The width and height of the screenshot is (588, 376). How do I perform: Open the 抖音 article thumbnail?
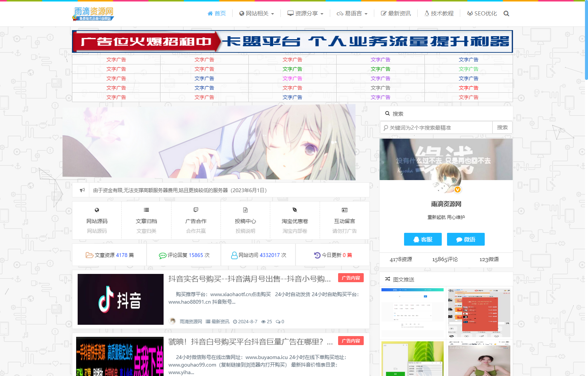(121, 299)
